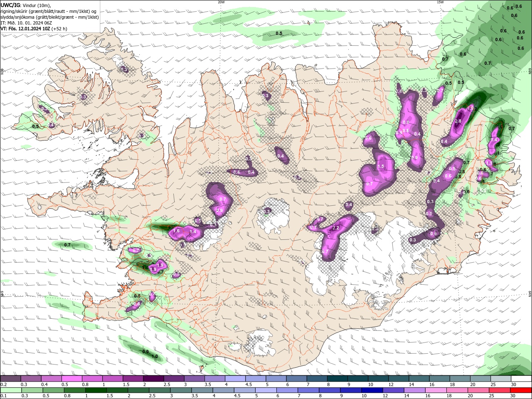The width and height of the screenshot is (532, 399).
Task: Click the 1.0 rain value off southwest coast
Action: click(x=155, y=357)
